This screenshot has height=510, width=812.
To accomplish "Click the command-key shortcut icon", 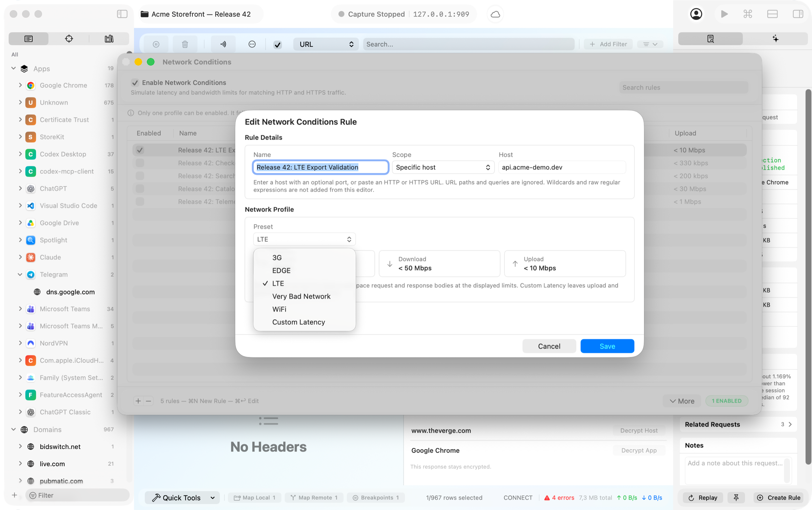I will pos(747,14).
